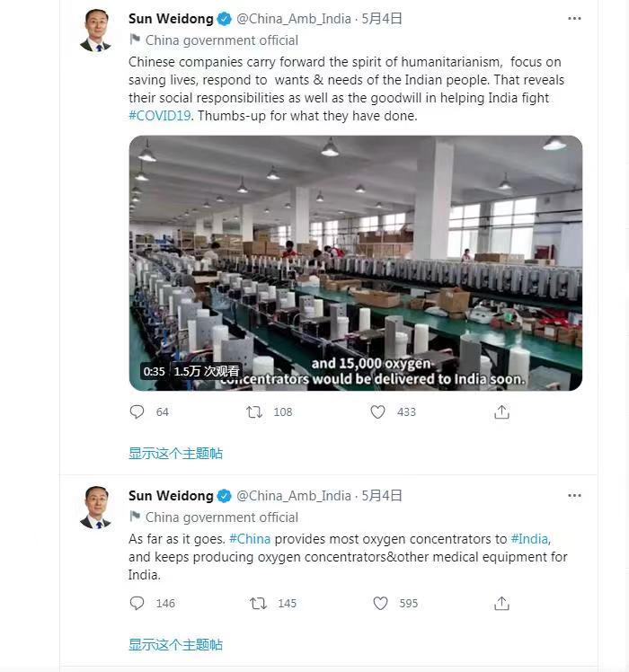This screenshot has width=629, height=672.
Task: Play the oxygen concentrator factory video
Action: click(x=355, y=262)
